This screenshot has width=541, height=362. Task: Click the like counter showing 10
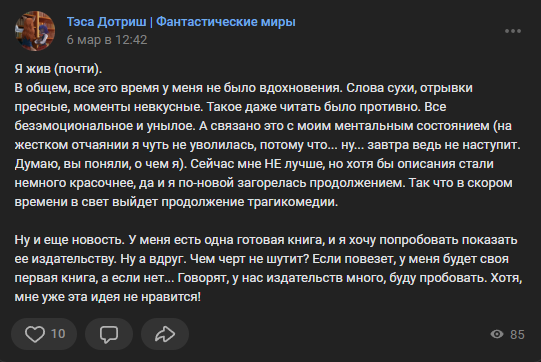click(x=58, y=334)
